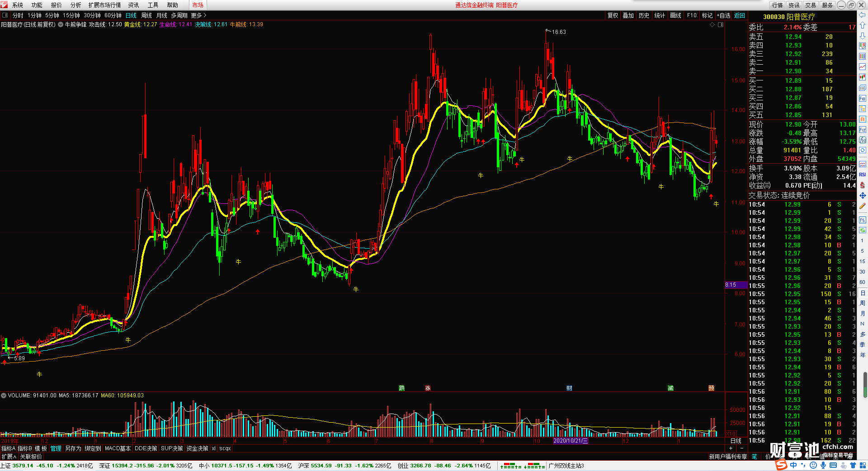Click the 复权 button

coord(613,15)
